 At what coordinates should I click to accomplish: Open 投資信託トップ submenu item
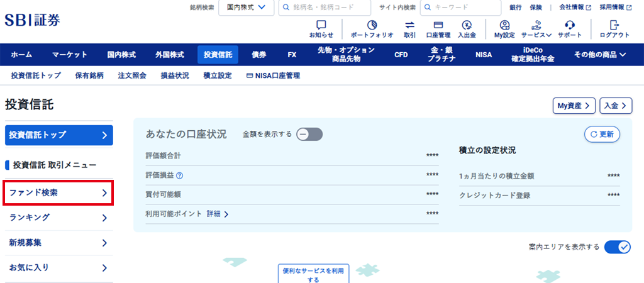tap(36, 76)
